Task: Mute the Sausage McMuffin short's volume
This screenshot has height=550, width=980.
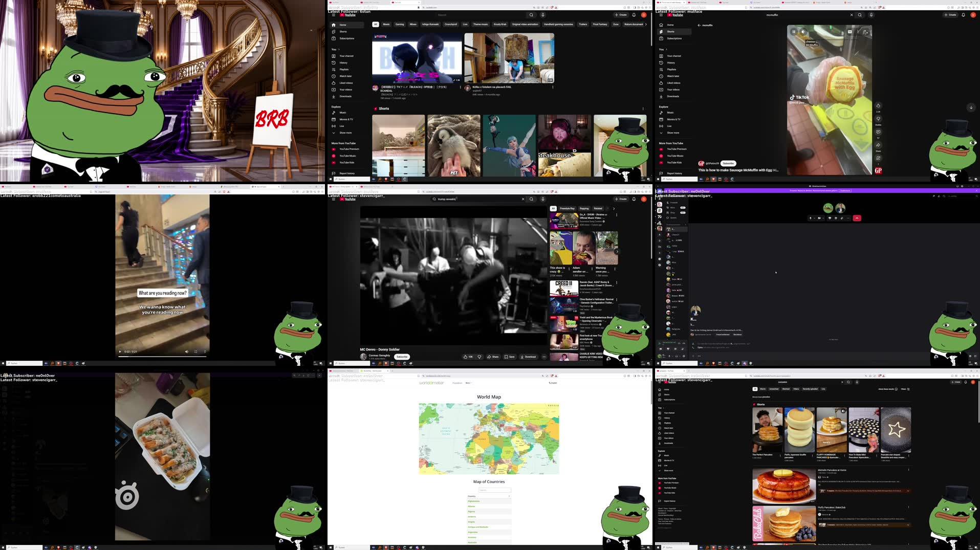Action: 803,32
